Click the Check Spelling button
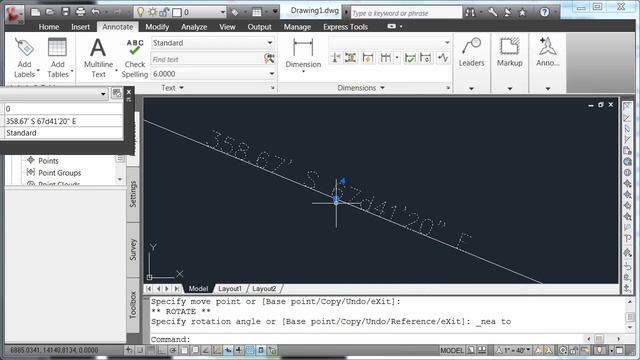640x360 pixels. 135,58
